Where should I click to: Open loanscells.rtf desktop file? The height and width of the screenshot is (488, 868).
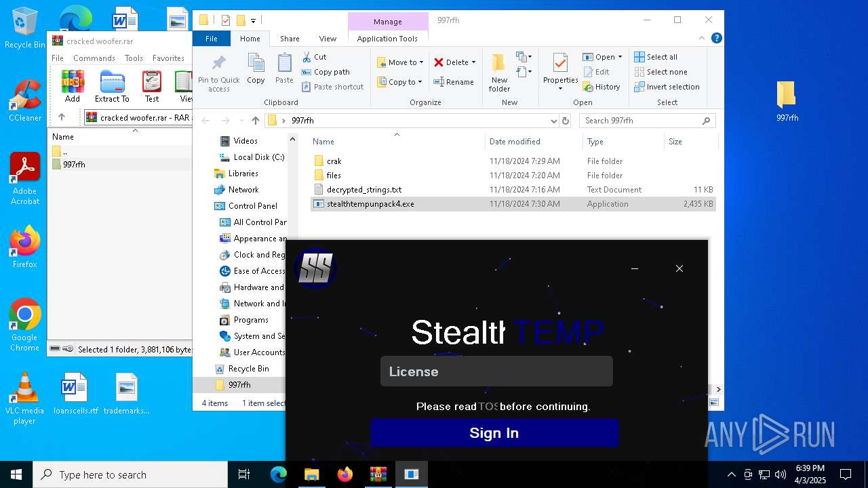pyautogui.click(x=76, y=393)
